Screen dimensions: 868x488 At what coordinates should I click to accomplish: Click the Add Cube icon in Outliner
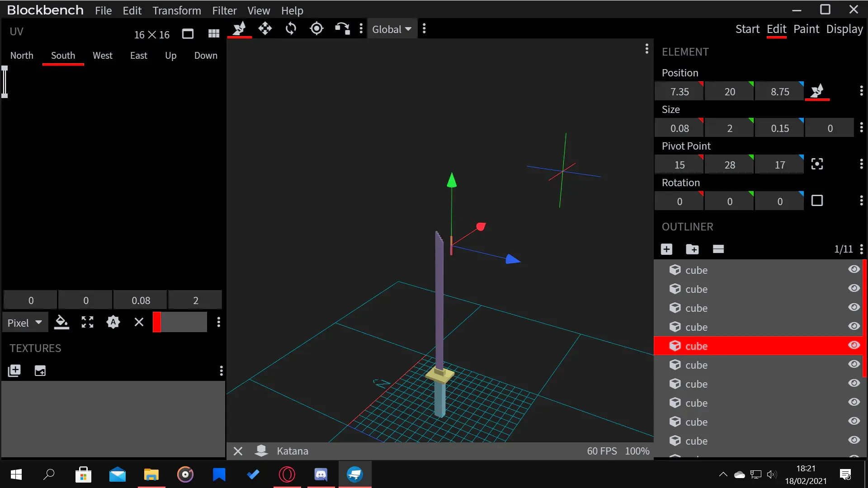tap(666, 249)
